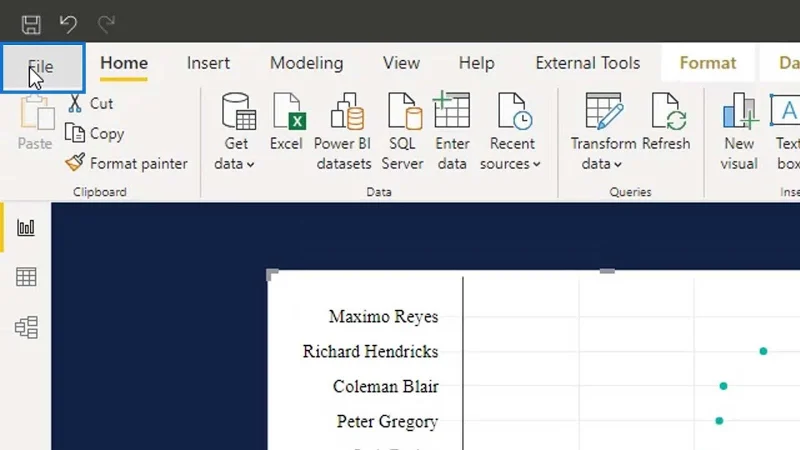The image size is (800, 450).
Task: Switch to the Modeling tab
Action: 307,63
